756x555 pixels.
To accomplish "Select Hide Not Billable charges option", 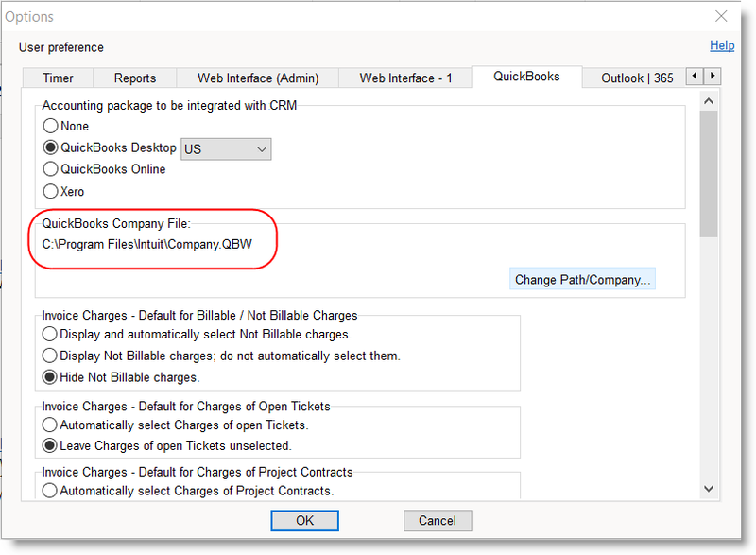I will point(51,377).
